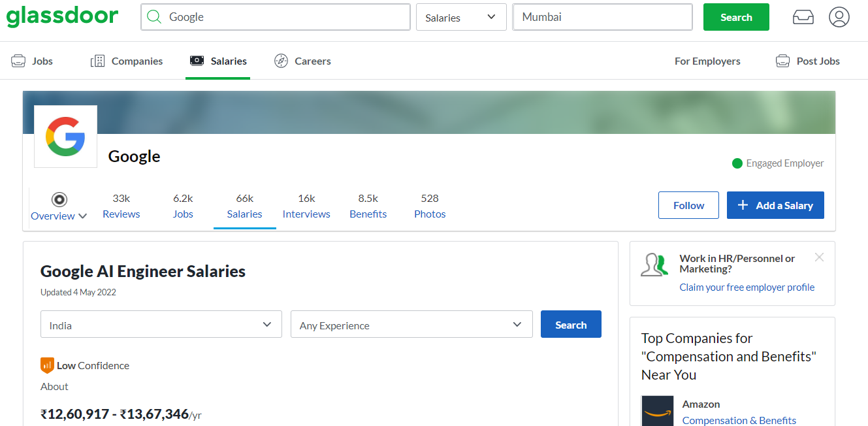The width and height of the screenshot is (868, 426).
Task: Click the Google company name heading
Action: tap(134, 156)
